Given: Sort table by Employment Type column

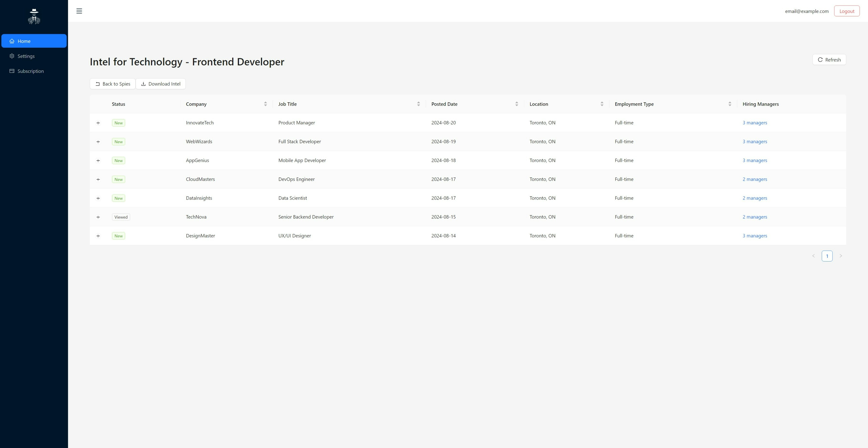Looking at the screenshot, I should 673,104.
